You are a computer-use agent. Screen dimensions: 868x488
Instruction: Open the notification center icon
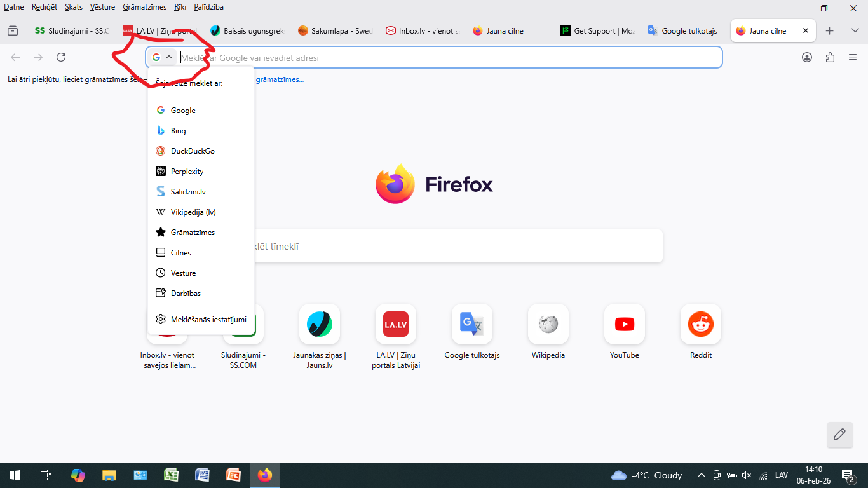pyautogui.click(x=848, y=475)
